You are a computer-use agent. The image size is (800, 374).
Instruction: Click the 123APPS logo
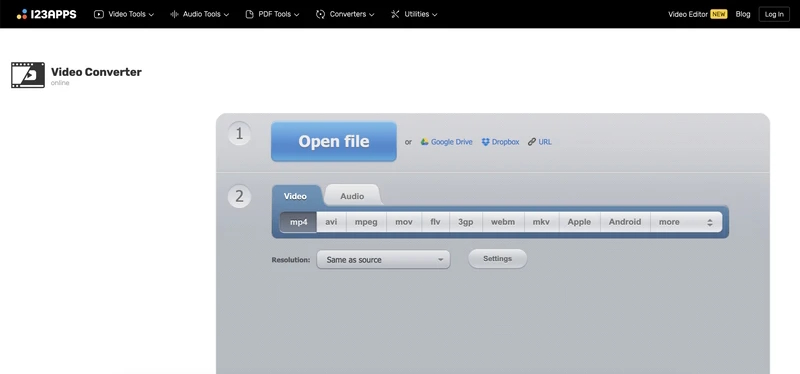pyautogui.click(x=46, y=14)
